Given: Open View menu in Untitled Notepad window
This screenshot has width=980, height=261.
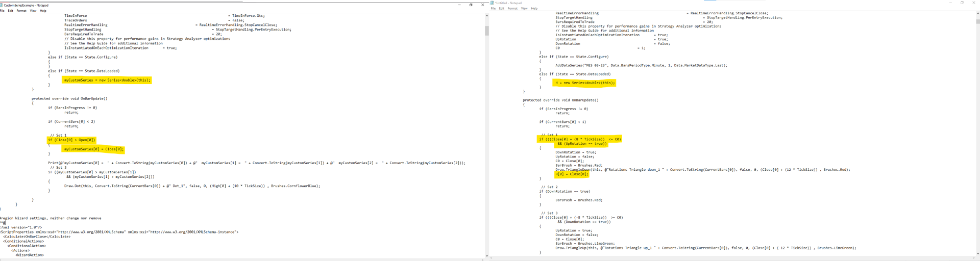Looking at the screenshot, I should pos(524,8).
